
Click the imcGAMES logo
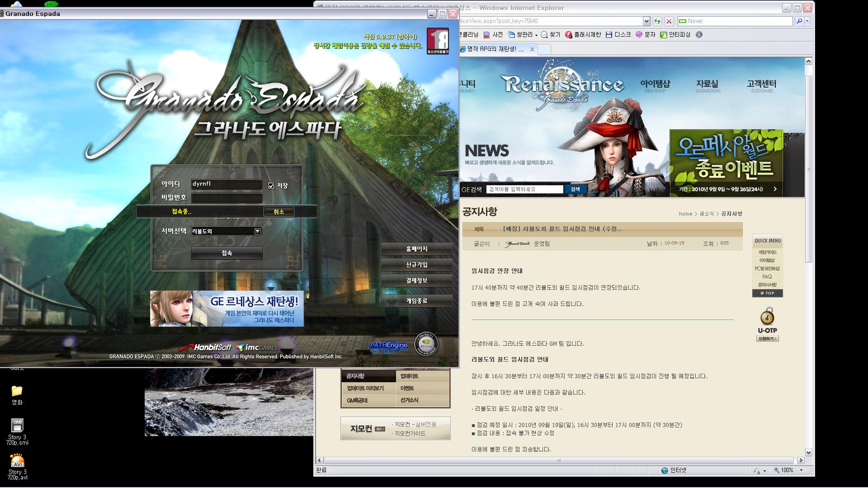coord(257,347)
